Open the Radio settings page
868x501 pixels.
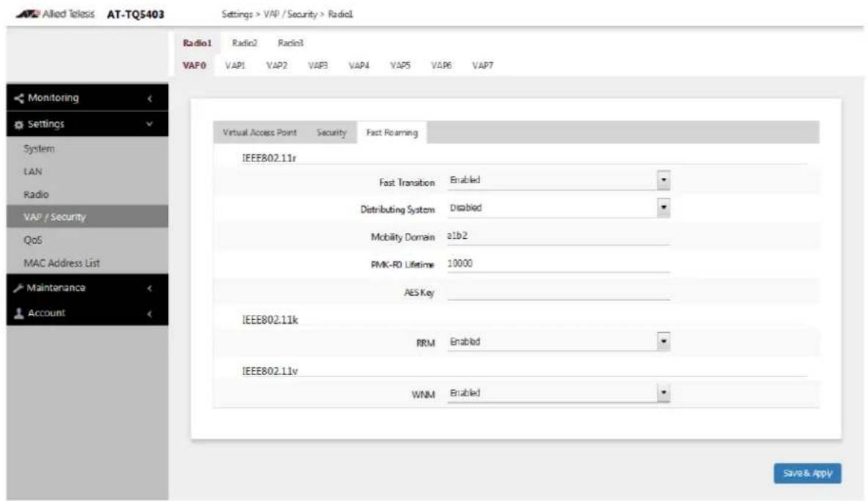87,194
